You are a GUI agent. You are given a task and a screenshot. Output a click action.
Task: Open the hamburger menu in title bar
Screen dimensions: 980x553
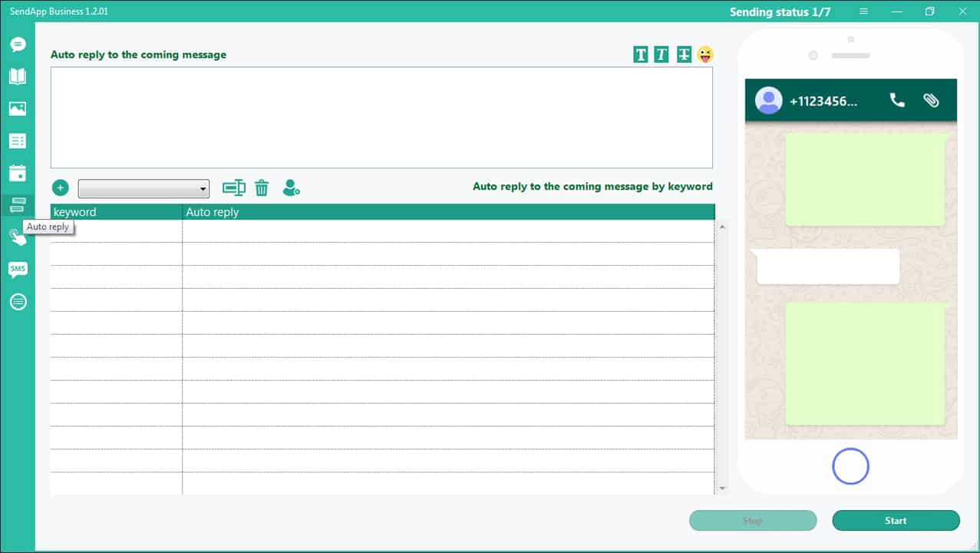coord(863,12)
